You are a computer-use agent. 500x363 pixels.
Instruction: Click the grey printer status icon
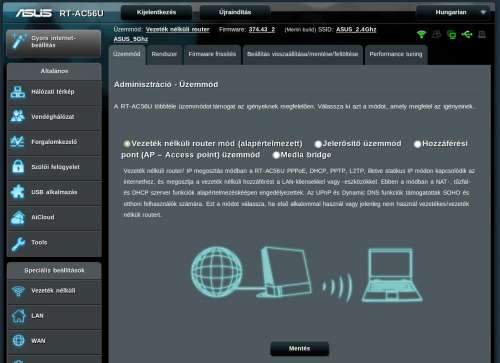(482, 34)
